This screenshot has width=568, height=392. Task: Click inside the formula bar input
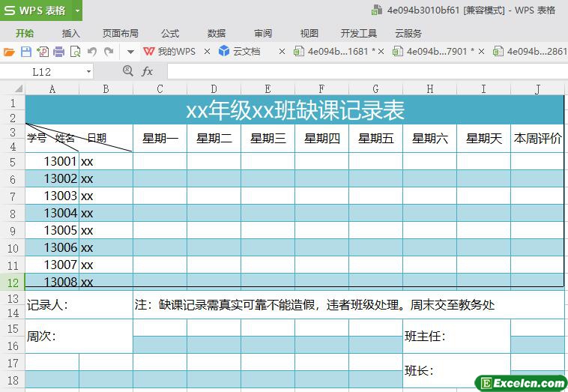pos(360,71)
